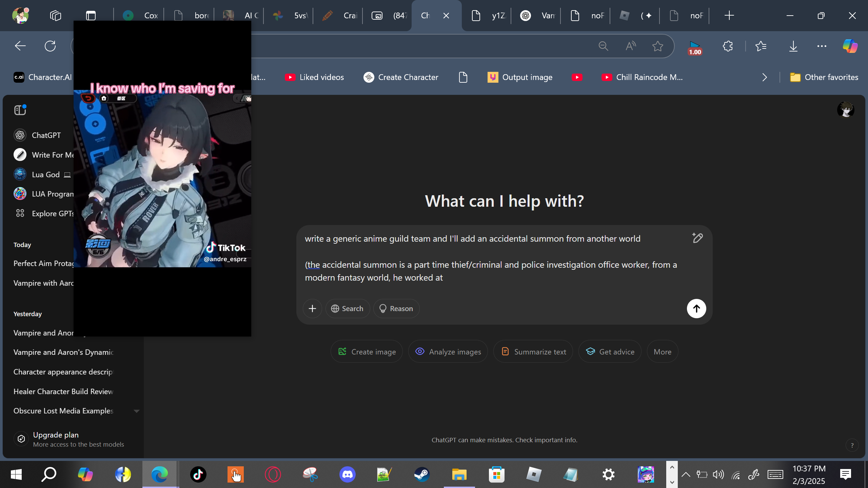Open the Healer Character Build Review chat
868x488 pixels.
coord(63,391)
